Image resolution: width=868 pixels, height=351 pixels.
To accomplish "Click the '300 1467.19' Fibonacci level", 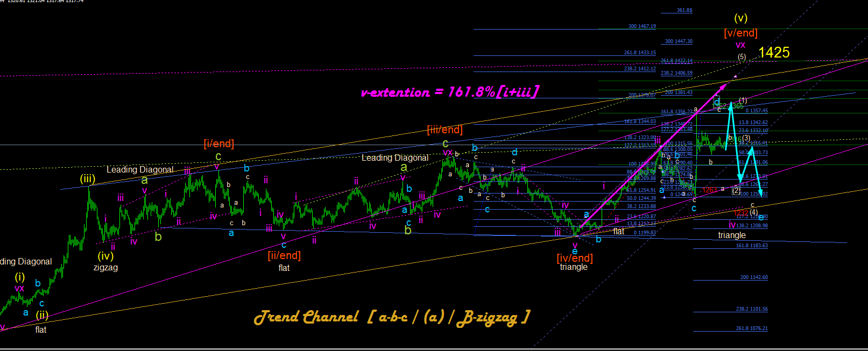I will 642,26.
